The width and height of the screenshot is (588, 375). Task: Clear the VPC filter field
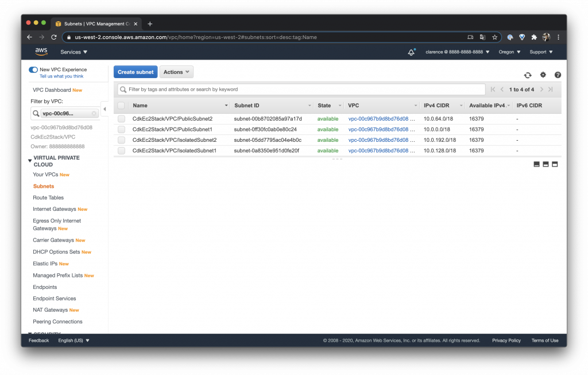94,113
